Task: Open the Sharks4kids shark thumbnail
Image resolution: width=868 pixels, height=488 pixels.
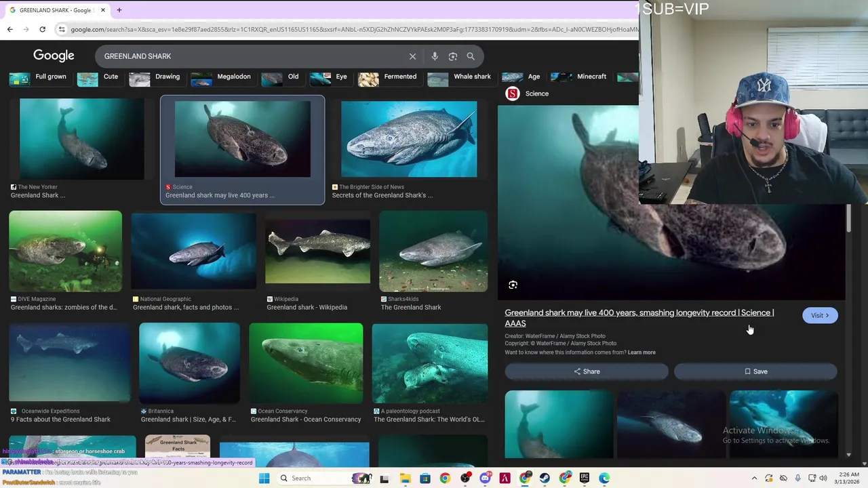Action: (433, 251)
